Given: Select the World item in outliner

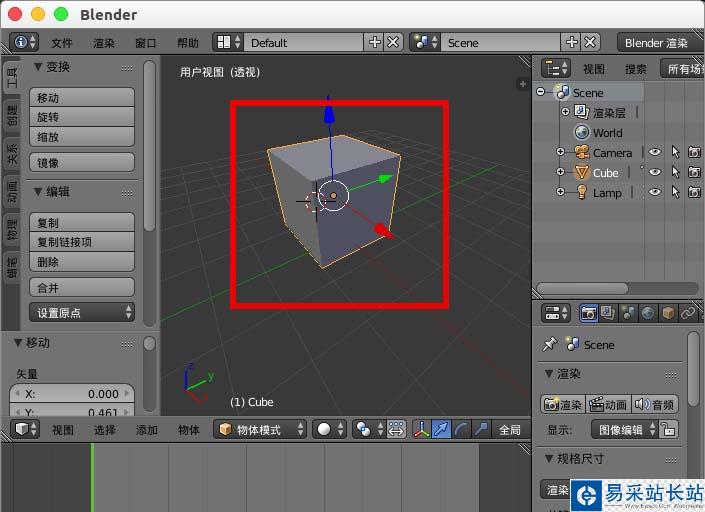Looking at the screenshot, I should pos(606,132).
